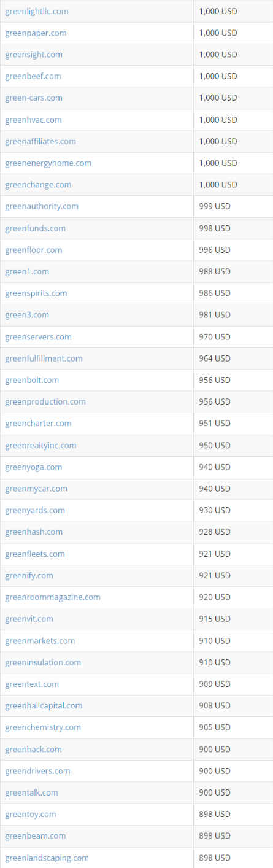Select the green-cars.com domain

(34, 98)
